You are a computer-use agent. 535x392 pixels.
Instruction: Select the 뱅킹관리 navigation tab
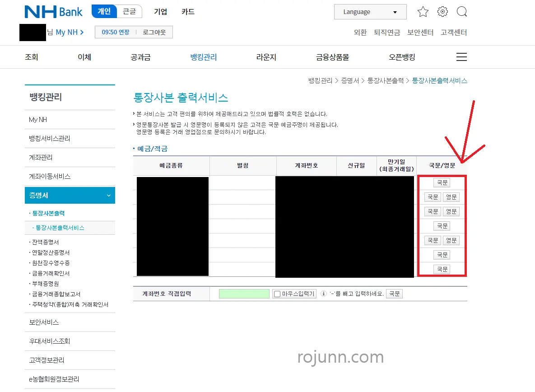tap(203, 57)
